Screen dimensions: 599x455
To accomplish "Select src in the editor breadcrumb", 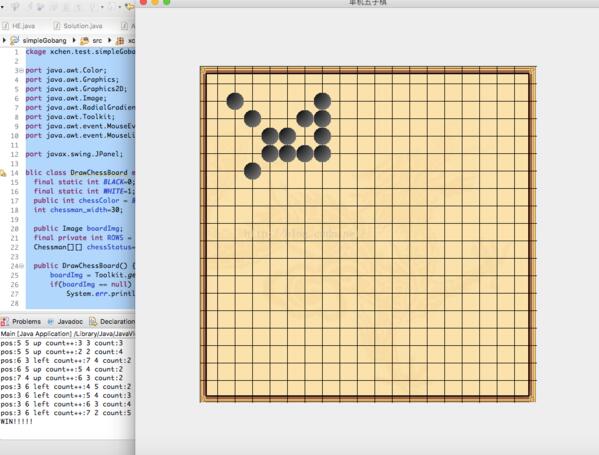I will pos(97,40).
